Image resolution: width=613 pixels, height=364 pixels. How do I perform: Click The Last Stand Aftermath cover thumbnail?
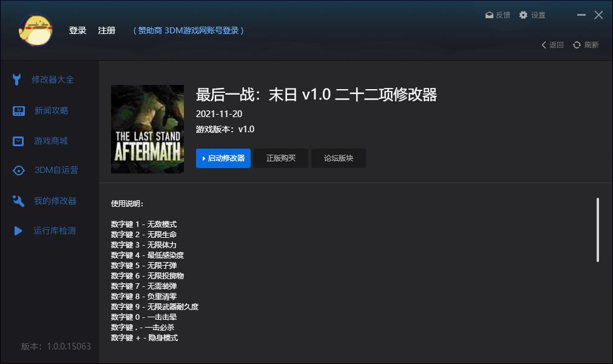coord(147,129)
